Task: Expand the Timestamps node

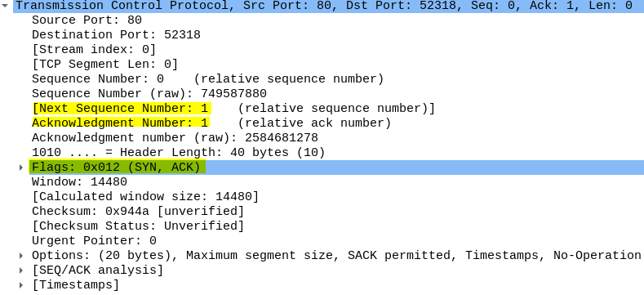Action: [21, 285]
